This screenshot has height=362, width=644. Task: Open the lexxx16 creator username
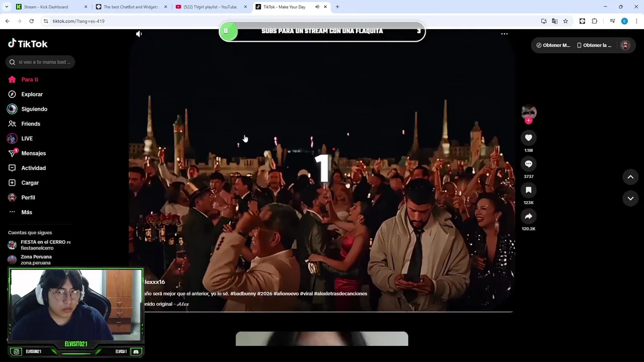(x=154, y=282)
